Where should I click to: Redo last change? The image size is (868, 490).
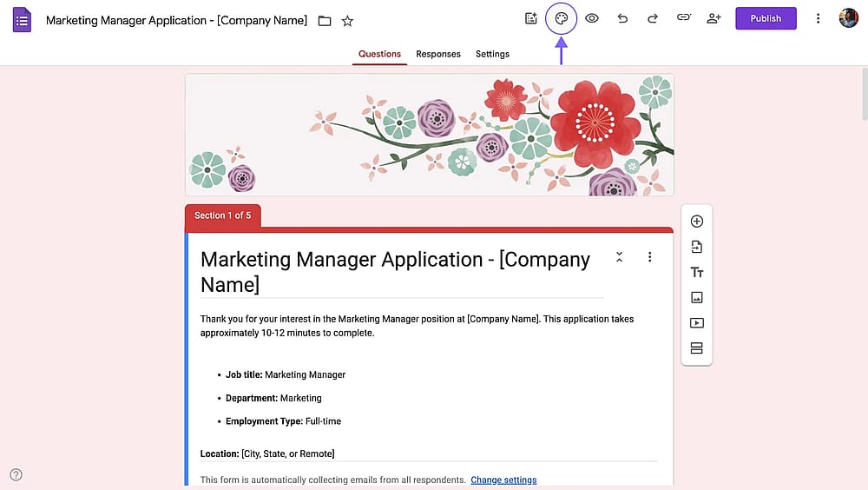tap(653, 18)
